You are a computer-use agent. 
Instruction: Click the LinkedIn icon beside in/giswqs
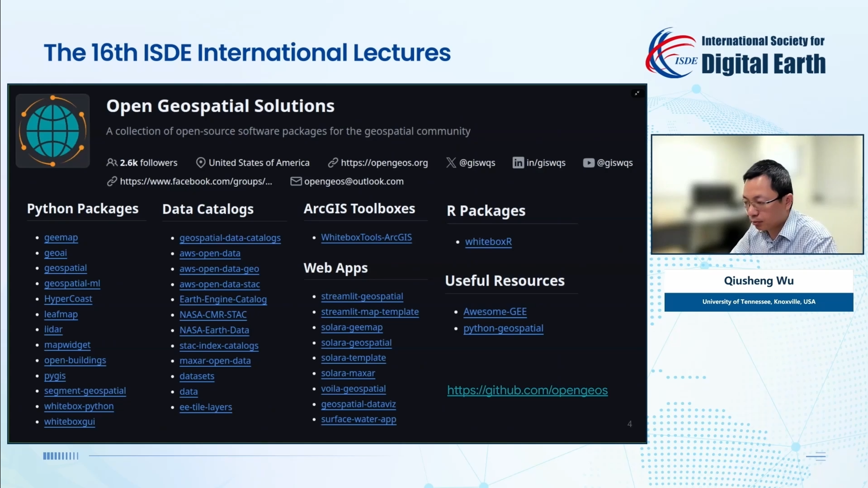click(518, 162)
